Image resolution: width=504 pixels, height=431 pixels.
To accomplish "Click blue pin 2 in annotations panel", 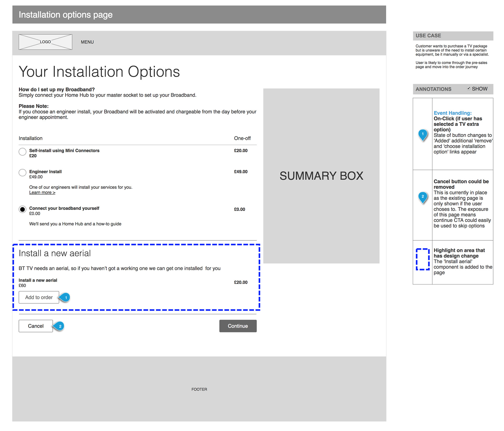I will 423,197.
